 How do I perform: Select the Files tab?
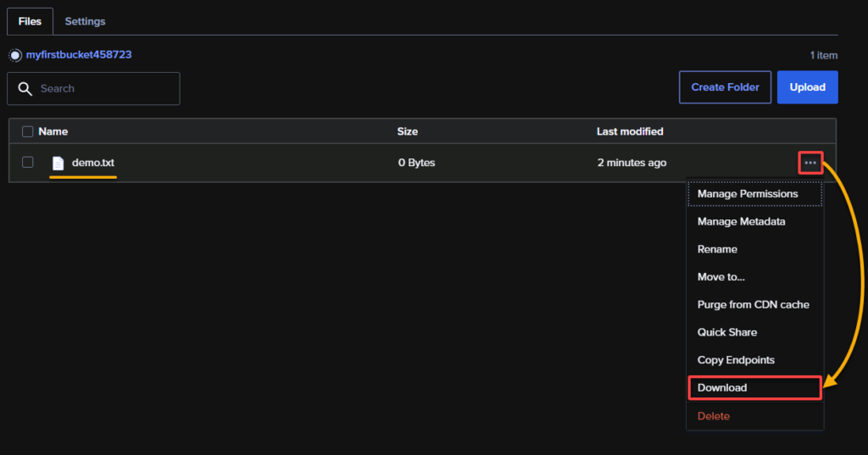[30, 21]
